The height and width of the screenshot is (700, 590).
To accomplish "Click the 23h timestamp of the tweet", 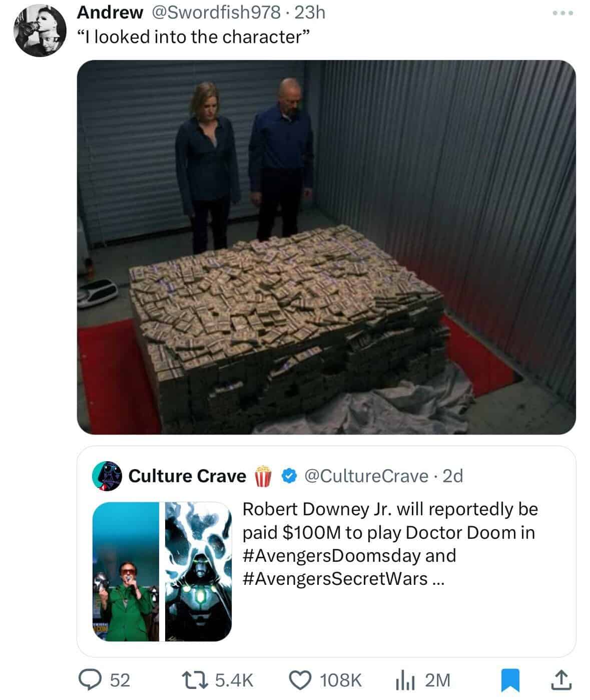I will pos(310,13).
